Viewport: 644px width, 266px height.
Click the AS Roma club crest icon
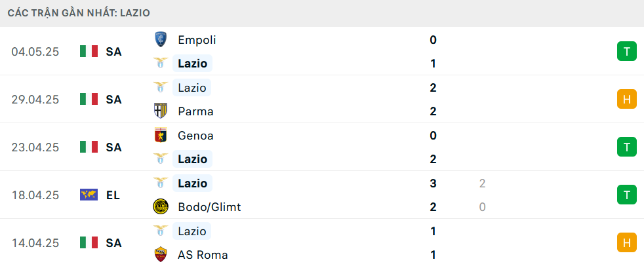pos(161,254)
